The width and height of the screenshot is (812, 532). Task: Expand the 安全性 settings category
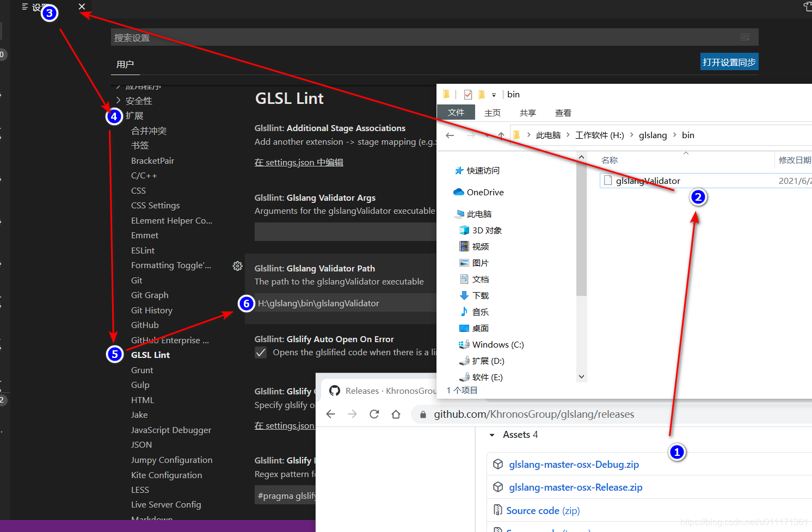[139, 101]
